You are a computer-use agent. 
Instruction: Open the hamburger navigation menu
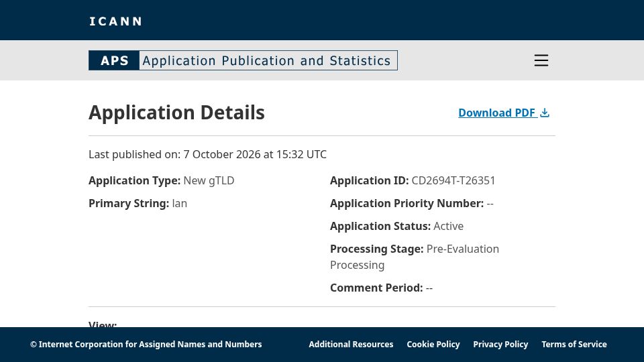coord(541,60)
